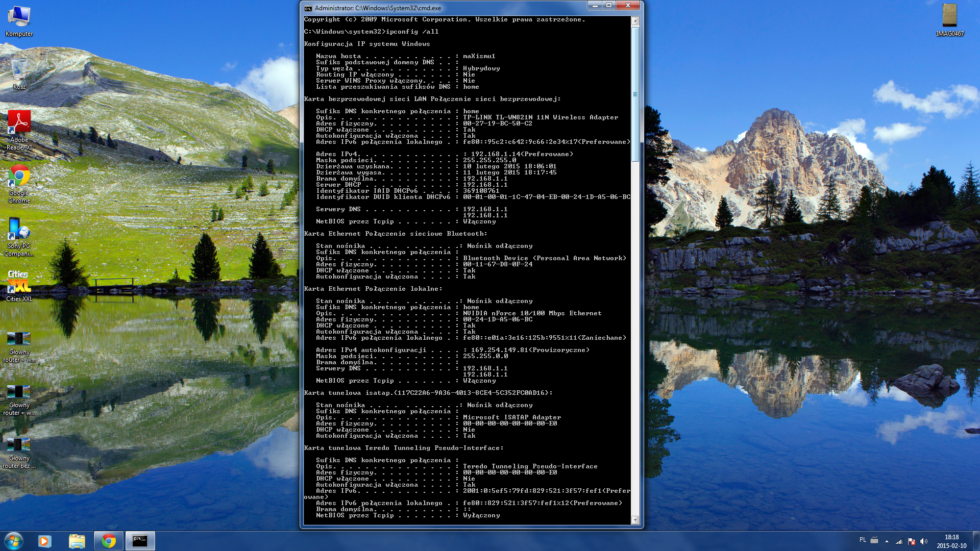Switch to Chrome in the taskbar

tap(108, 541)
